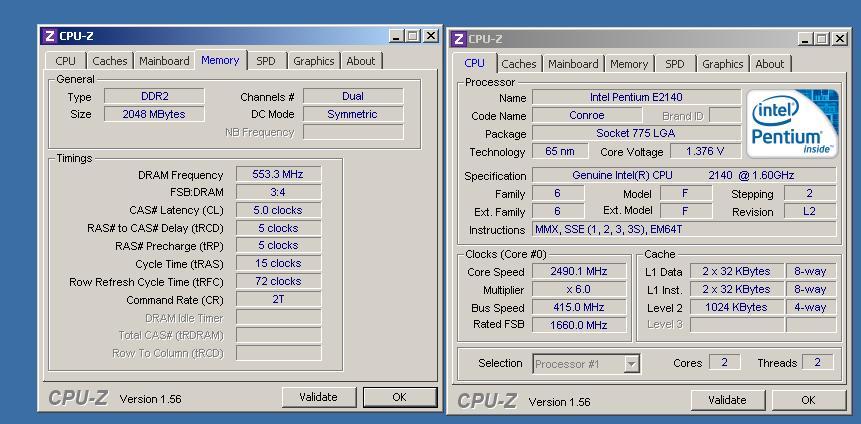Click OK button in right CPU window
This screenshot has width=861, height=424.
tap(808, 400)
